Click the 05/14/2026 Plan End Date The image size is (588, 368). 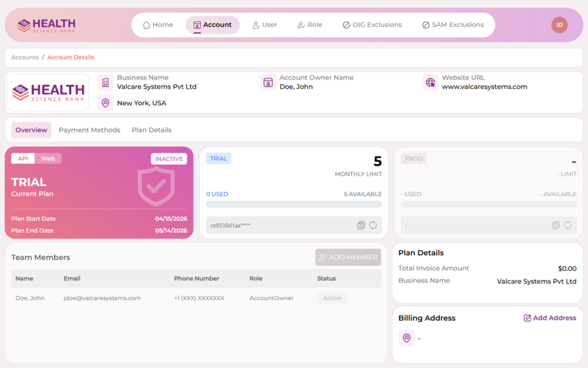[171, 231]
